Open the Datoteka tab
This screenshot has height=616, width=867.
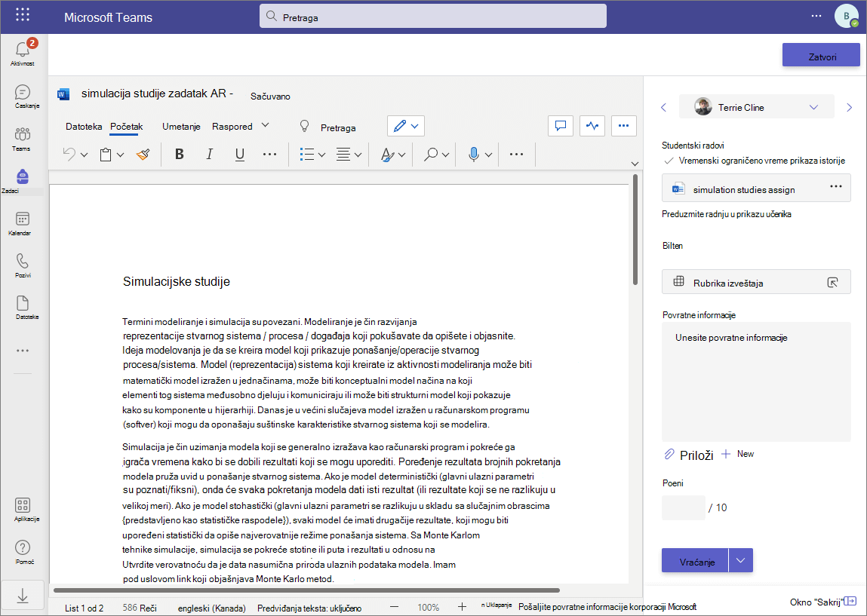(84, 127)
